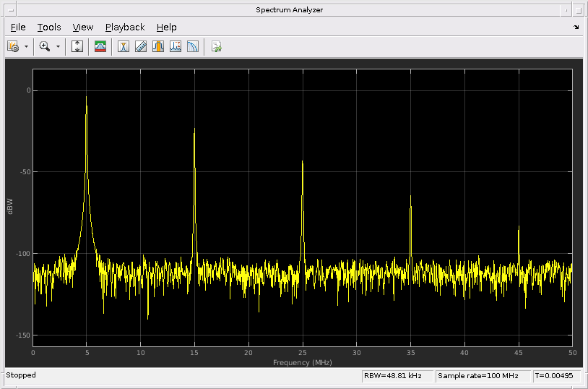The height and width of the screenshot is (389, 588).
Task: Open the Playback menu
Action: [125, 27]
